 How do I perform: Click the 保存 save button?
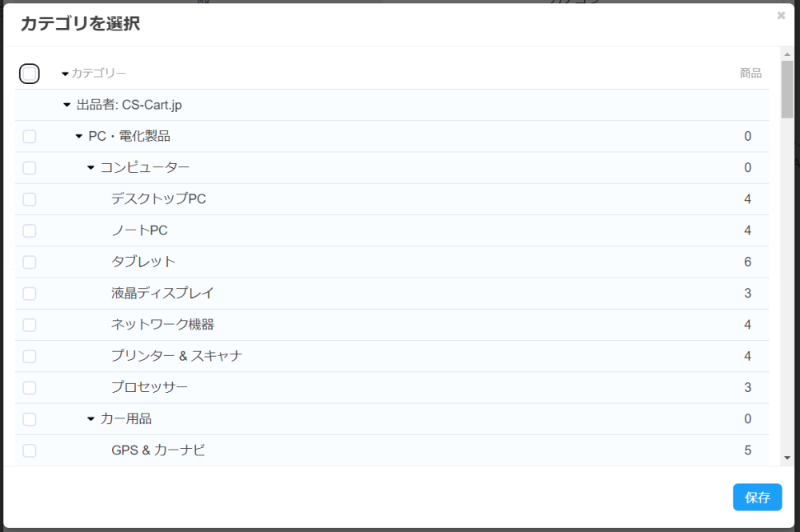[757, 497]
